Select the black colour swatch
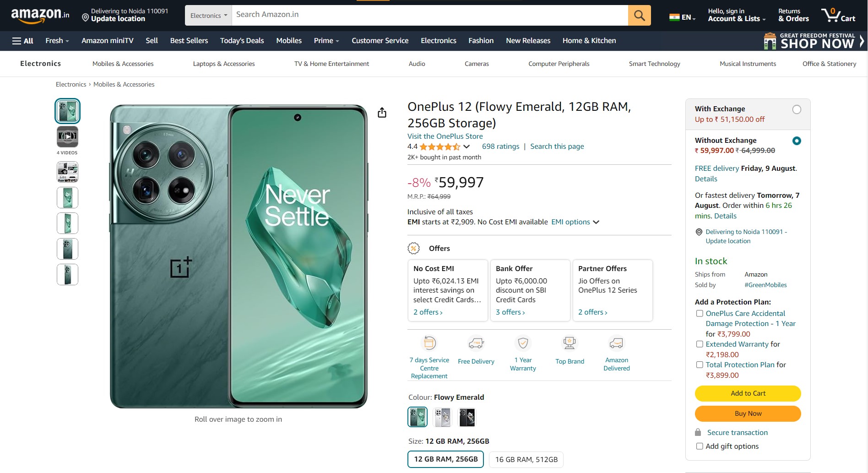 coord(467,417)
